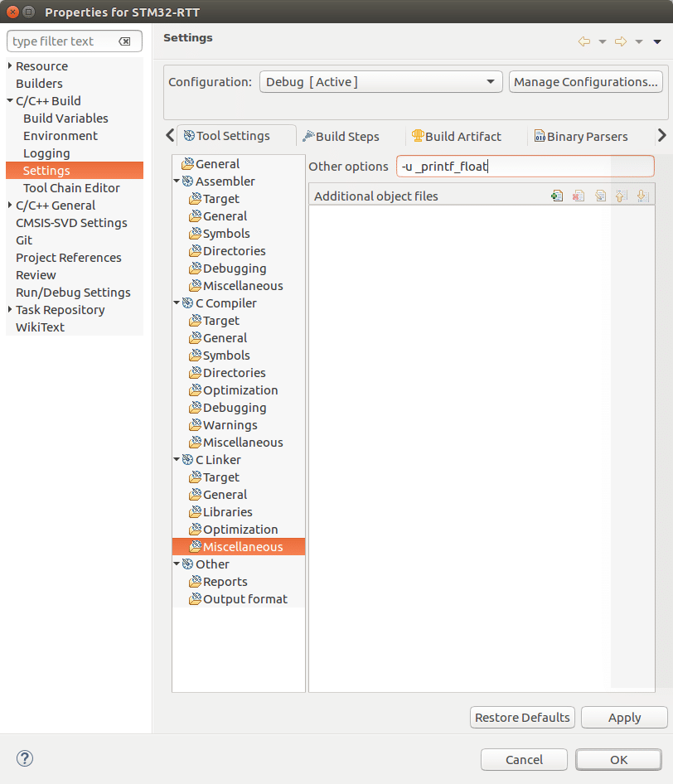Click the right chevron to reveal more tabs
The image size is (673, 784).
[x=661, y=136]
